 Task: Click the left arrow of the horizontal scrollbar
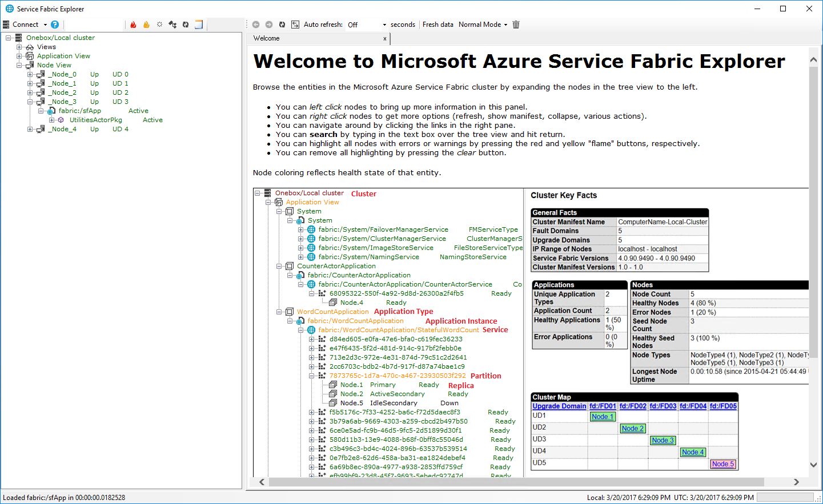tap(262, 482)
